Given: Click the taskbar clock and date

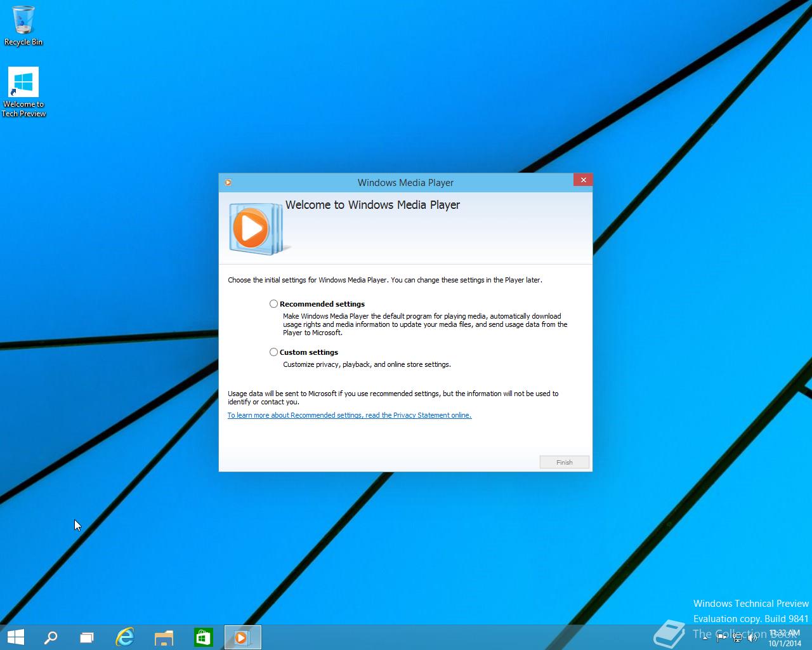Looking at the screenshot, I should pos(785,638).
